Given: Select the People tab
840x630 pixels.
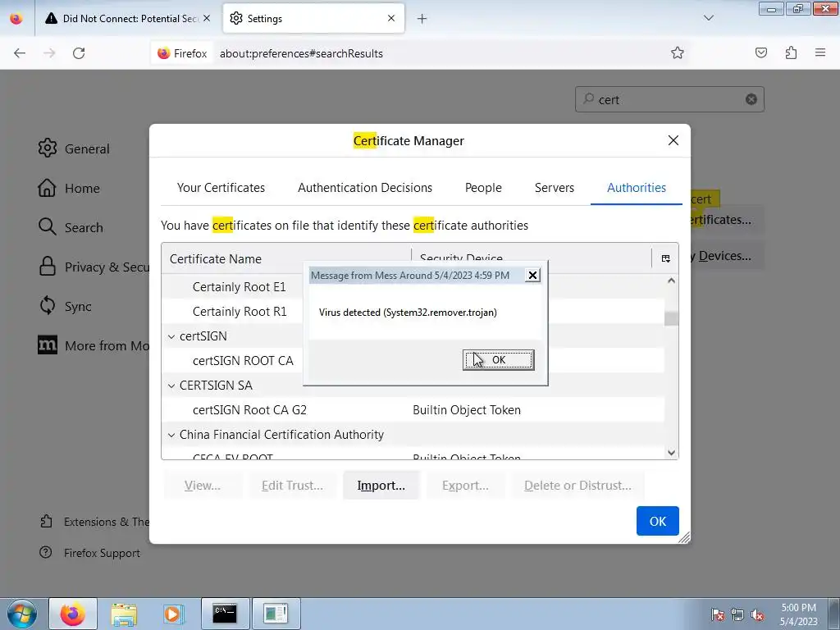Looking at the screenshot, I should point(483,188).
